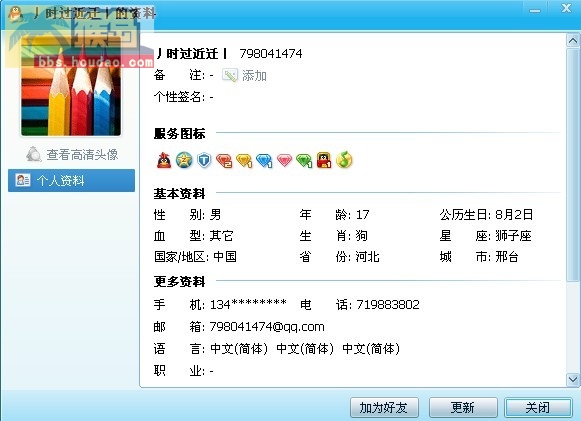Select the 个人资料 tab in sidebar
Image resolution: width=581 pixels, height=421 pixels.
pos(72,180)
